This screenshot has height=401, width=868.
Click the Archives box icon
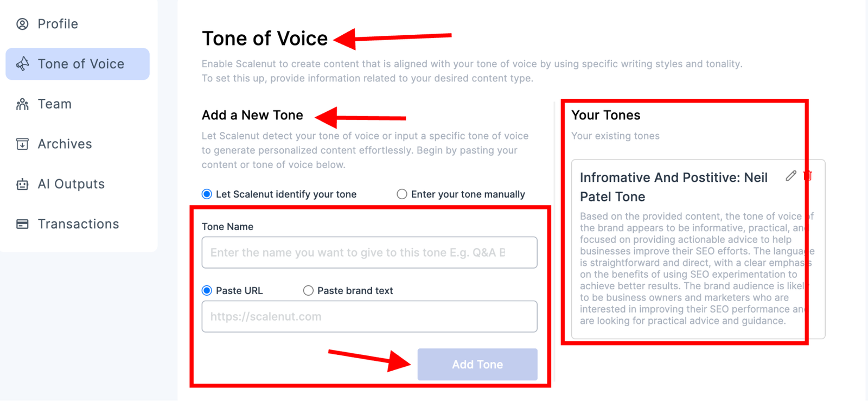coord(22,144)
